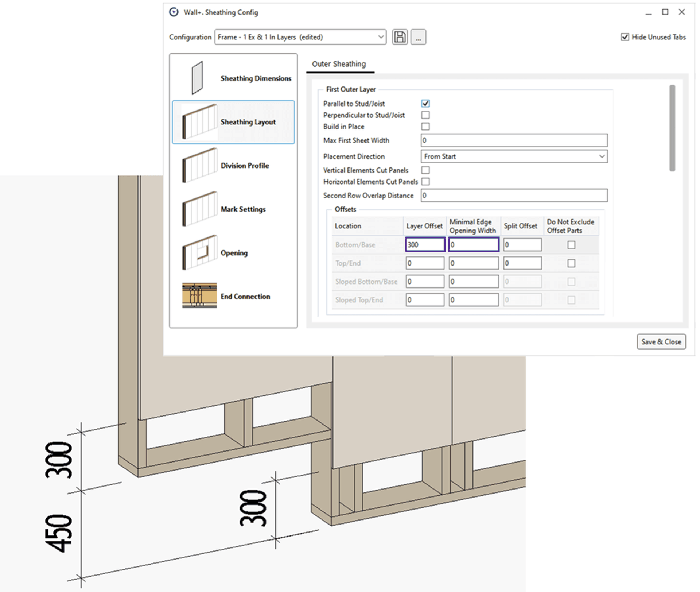
Task: Save configuration using the disk icon
Action: tap(400, 36)
